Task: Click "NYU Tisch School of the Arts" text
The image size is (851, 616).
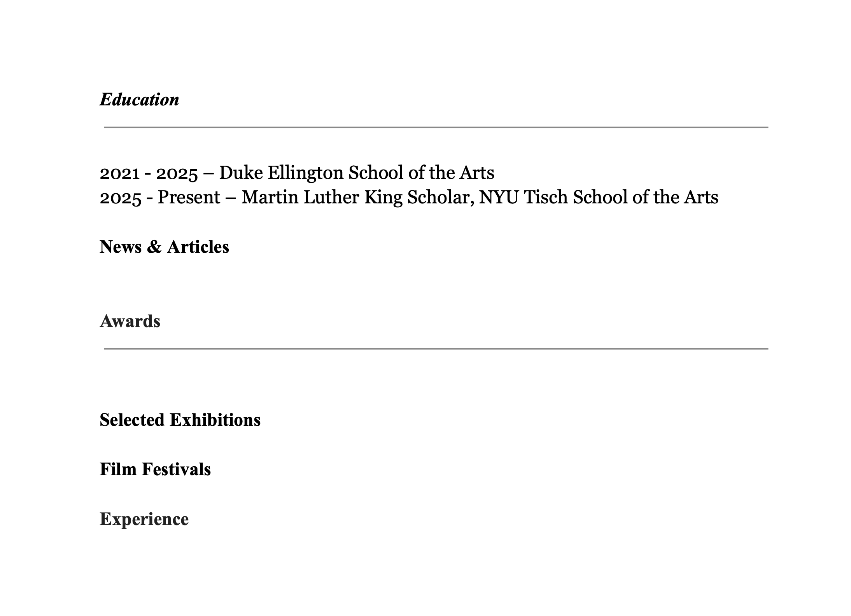Action: 599,198
